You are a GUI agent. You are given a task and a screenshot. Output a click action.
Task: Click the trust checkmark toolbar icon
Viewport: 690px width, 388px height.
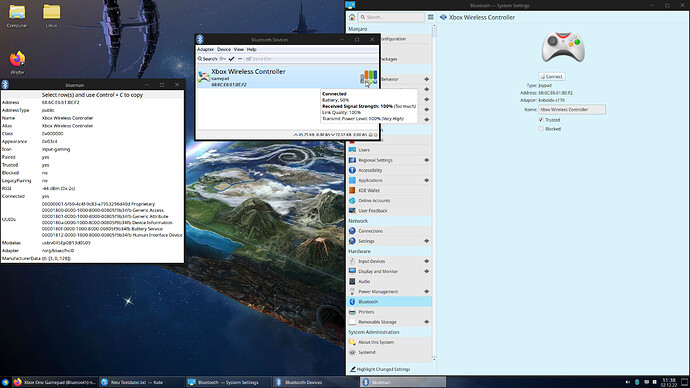231,59
